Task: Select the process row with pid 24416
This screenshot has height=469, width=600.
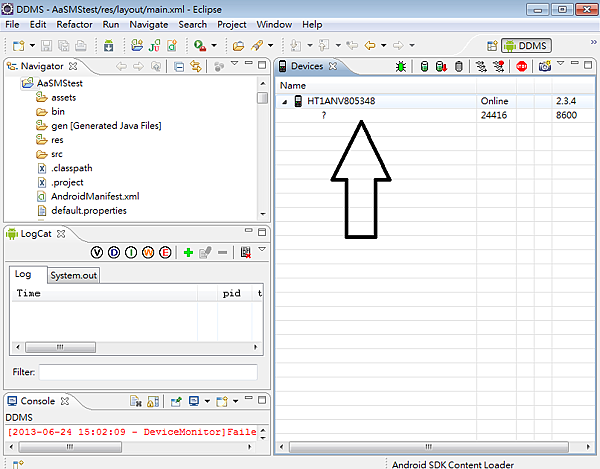Action: pos(435,115)
